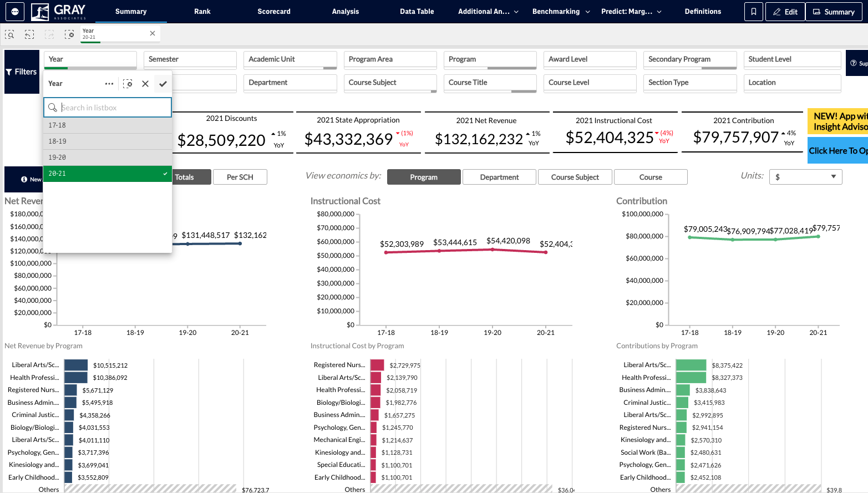View economics by Course Subject
Screen dimensions: 868x493
[x=575, y=177]
